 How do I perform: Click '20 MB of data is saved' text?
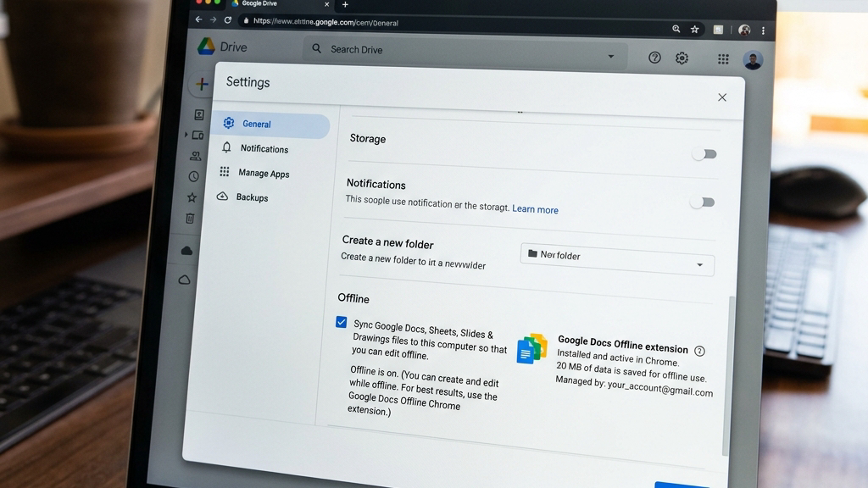pos(631,373)
